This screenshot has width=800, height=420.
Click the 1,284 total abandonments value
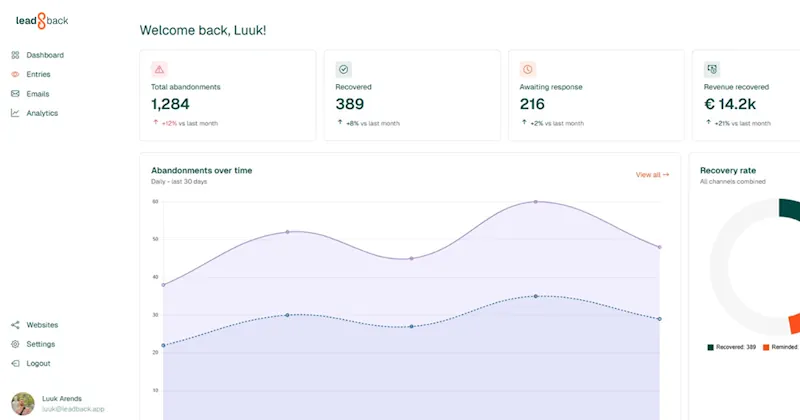pyautogui.click(x=170, y=104)
